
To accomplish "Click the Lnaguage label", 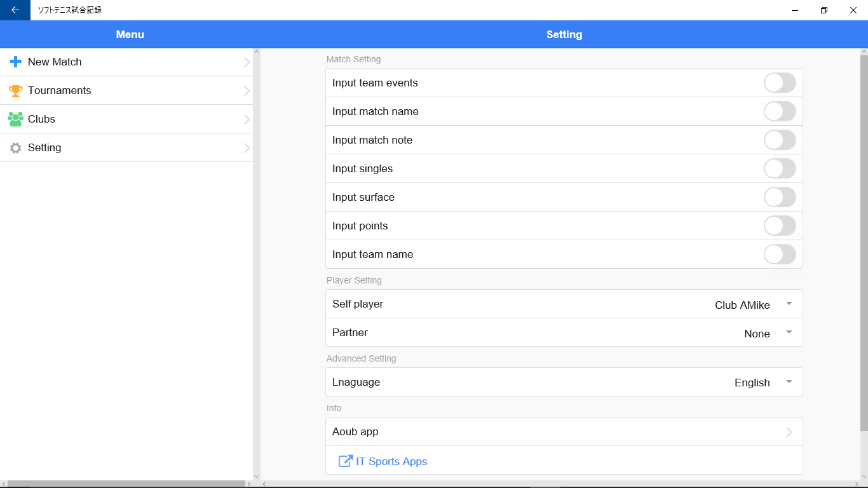I will [x=356, y=382].
